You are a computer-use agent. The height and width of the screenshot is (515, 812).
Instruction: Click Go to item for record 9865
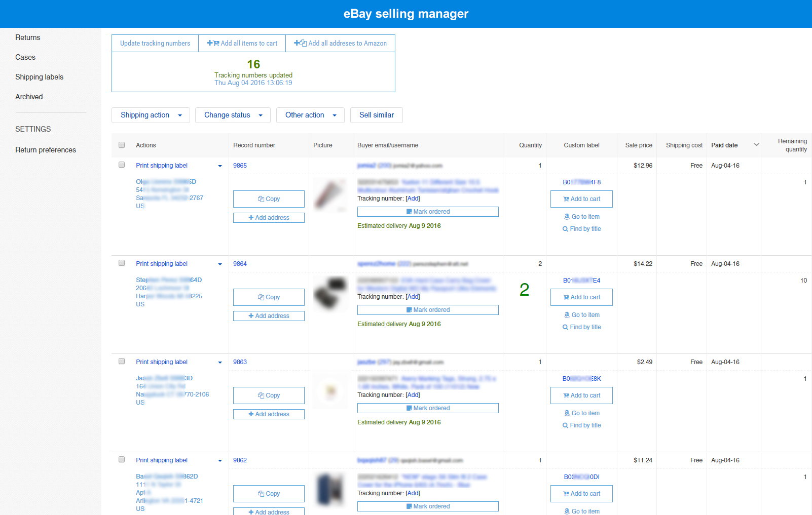coord(582,217)
